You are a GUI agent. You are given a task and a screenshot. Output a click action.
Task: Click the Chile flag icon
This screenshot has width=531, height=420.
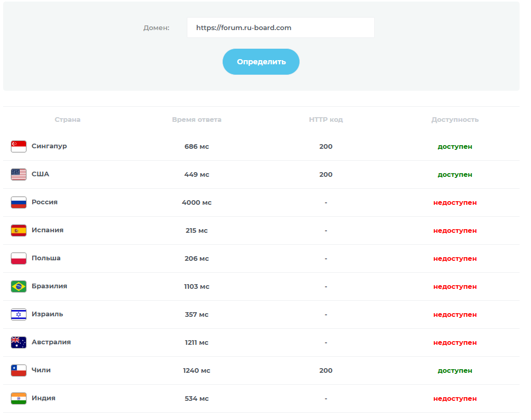point(19,370)
